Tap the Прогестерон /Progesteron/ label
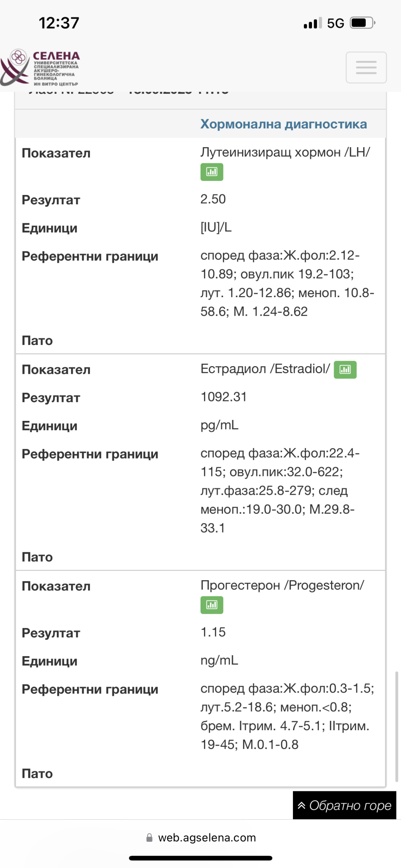This screenshot has height=868, width=401. [x=282, y=585]
